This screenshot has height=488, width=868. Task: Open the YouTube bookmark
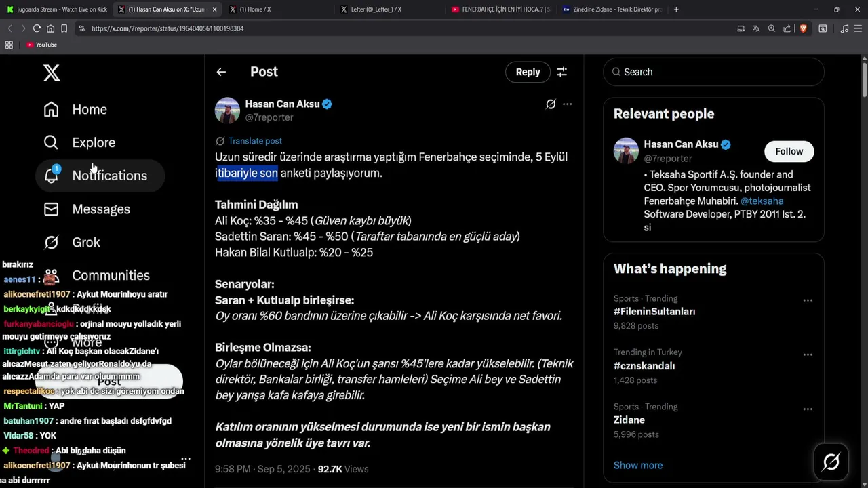click(41, 45)
